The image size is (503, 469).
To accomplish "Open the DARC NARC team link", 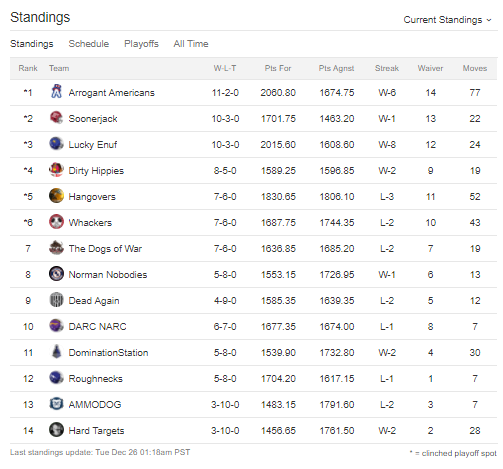I will coord(97,326).
